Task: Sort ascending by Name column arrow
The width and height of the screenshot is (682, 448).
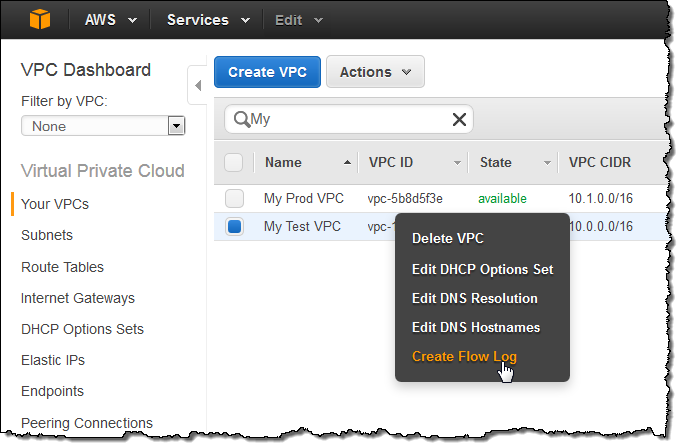Action: pyautogui.click(x=348, y=163)
